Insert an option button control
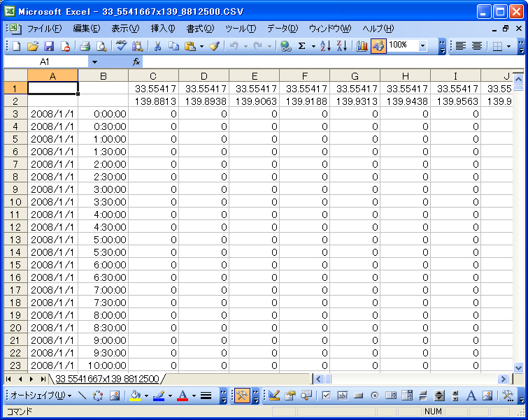This screenshot has height=420, width=528. point(374,396)
